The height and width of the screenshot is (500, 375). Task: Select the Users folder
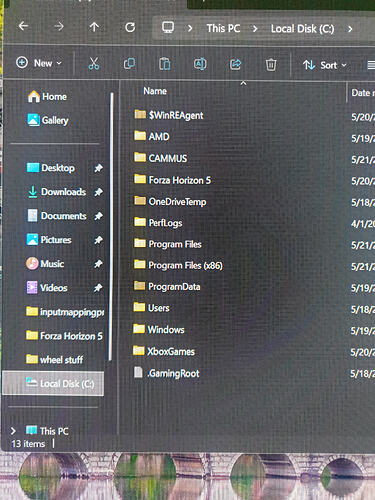click(151, 308)
